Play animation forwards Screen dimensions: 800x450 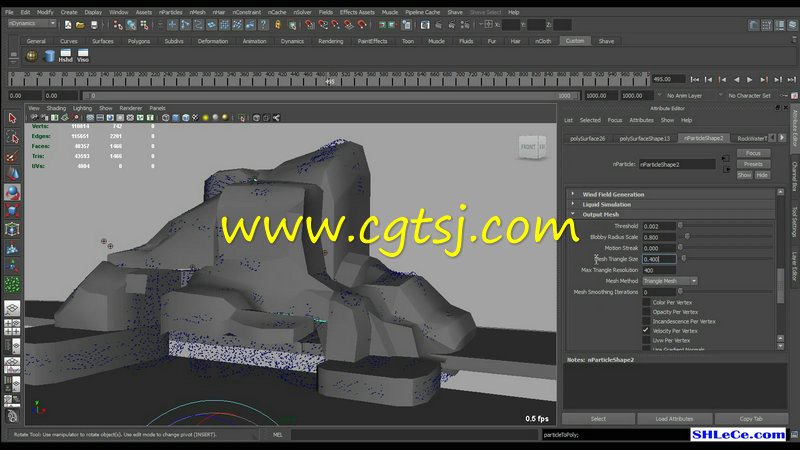pyautogui.click(x=749, y=80)
